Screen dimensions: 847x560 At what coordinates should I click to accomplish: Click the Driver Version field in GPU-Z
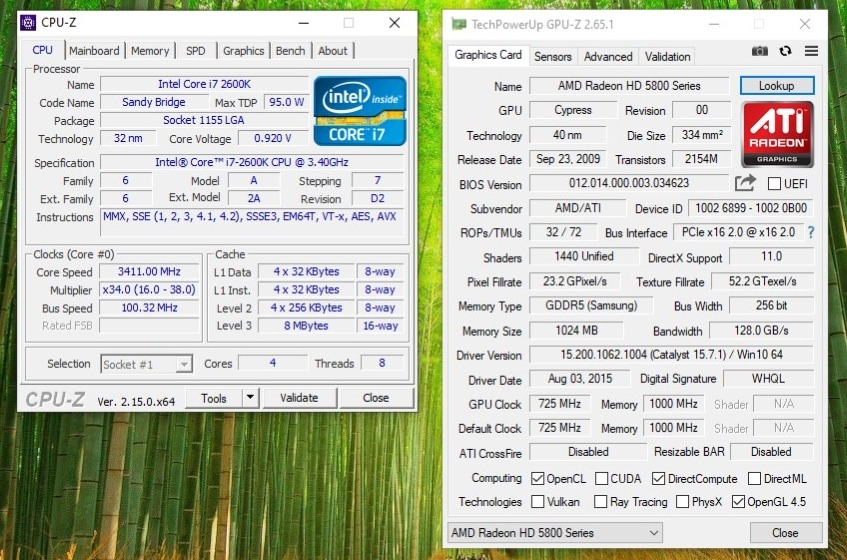coord(671,355)
